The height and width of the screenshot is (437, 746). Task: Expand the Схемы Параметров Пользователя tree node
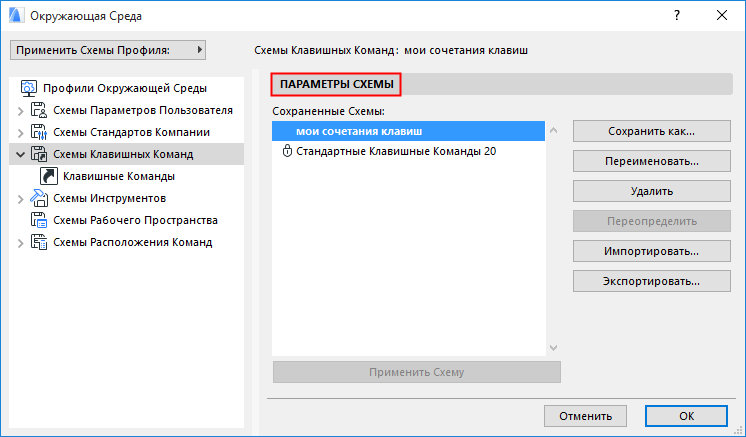pyautogui.click(x=20, y=110)
